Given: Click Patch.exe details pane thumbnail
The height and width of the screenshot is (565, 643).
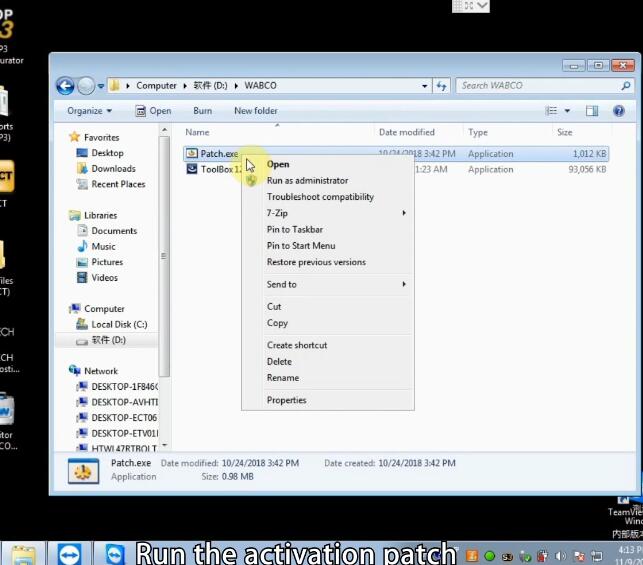Looking at the screenshot, I should click(x=83, y=471).
